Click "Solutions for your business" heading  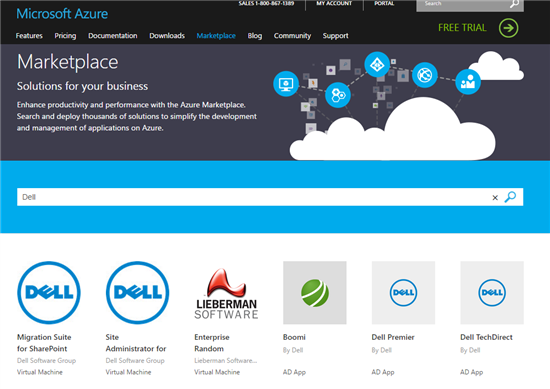pyautogui.click(x=82, y=86)
